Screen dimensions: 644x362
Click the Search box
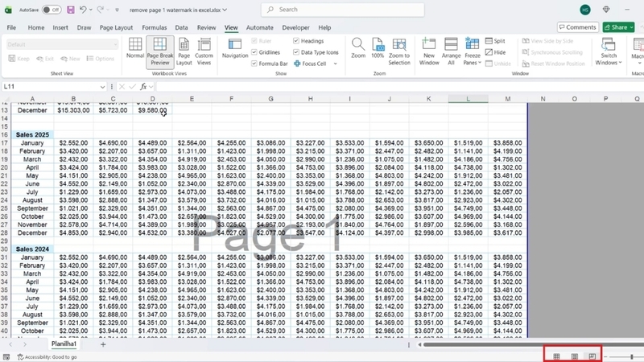[x=343, y=10]
